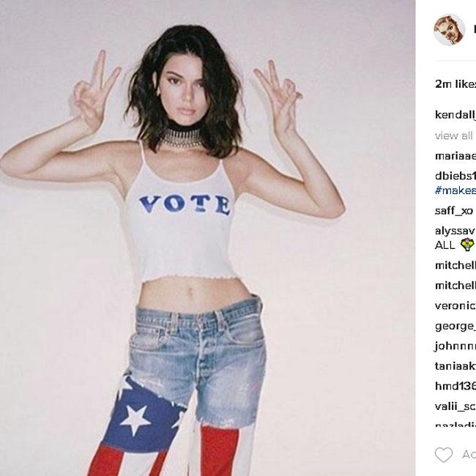Image resolution: width=476 pixels, height=476 pixels.
Task: Open commenter mariaae's profile
Action: tap(455, 156)
